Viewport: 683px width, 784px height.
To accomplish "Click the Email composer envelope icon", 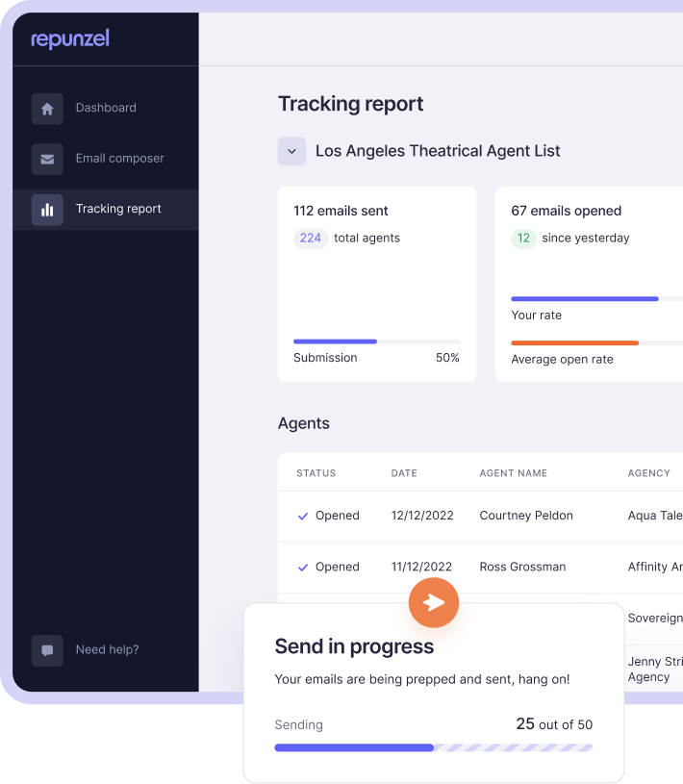I will (47, 159).
